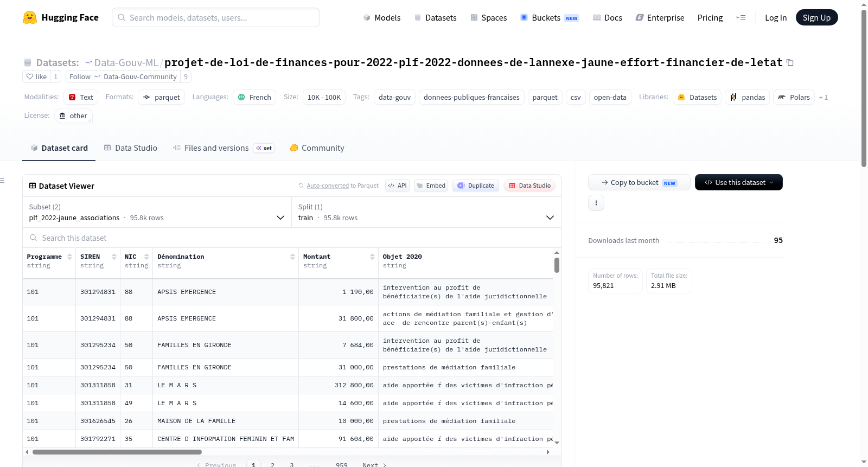Sort table by SIREN column
The image size is (868, 467).
[x=114, y=257]
